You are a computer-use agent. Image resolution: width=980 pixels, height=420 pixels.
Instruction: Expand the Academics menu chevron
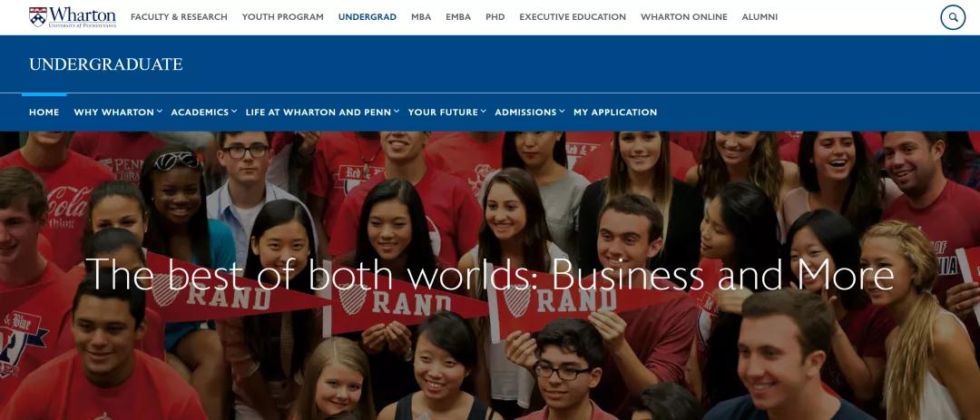[x=234, y=112]
